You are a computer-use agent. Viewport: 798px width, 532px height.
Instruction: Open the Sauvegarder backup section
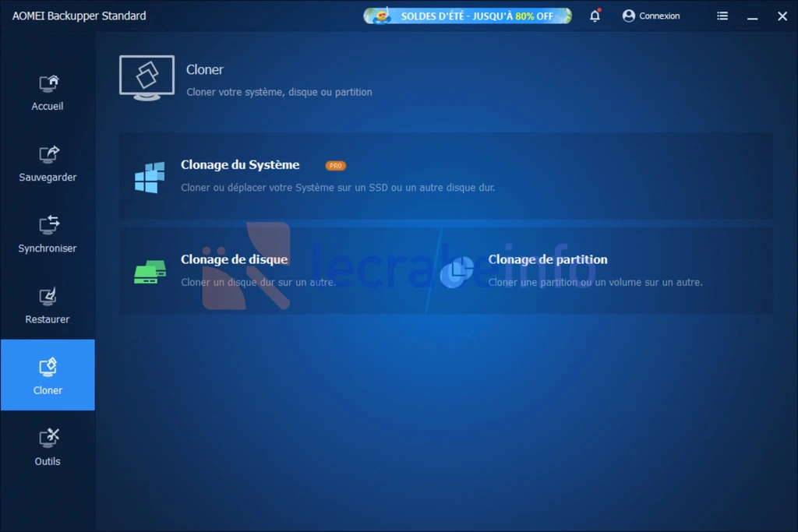point(48,164)
